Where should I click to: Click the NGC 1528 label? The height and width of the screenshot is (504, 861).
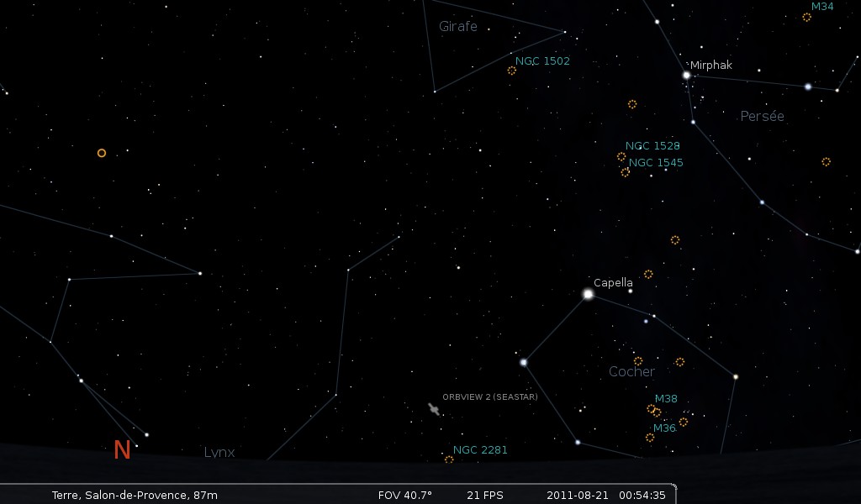click(652, 146)
